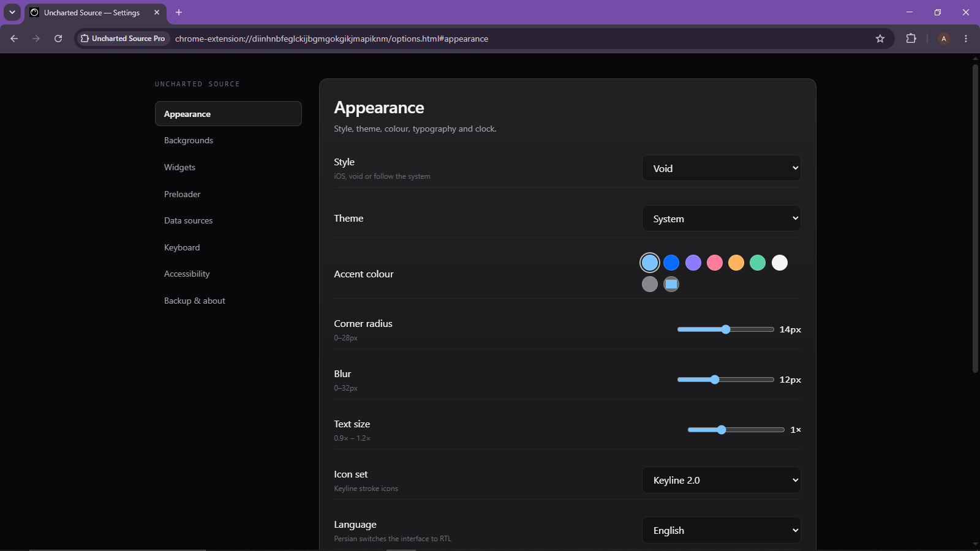This screenshot has height=551, width=980.
Task: Choose the white accent colour
Action: pyautogui.click(x=780, y=263)
